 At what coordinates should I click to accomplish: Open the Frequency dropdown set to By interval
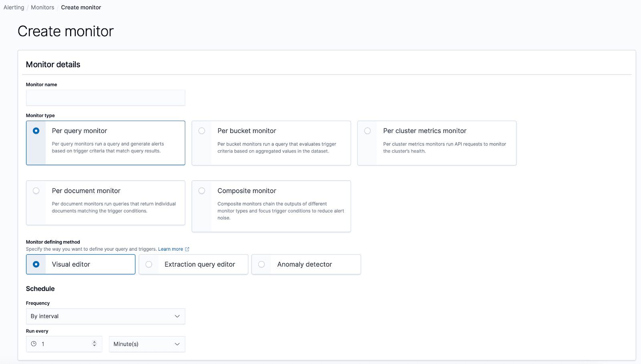point(105,316)
